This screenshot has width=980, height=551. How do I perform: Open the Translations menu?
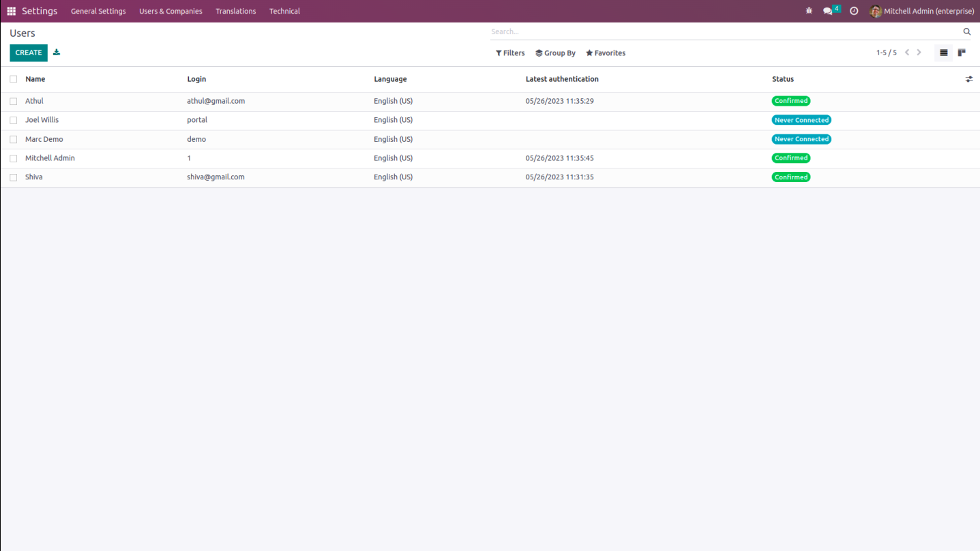pos(236,11)
